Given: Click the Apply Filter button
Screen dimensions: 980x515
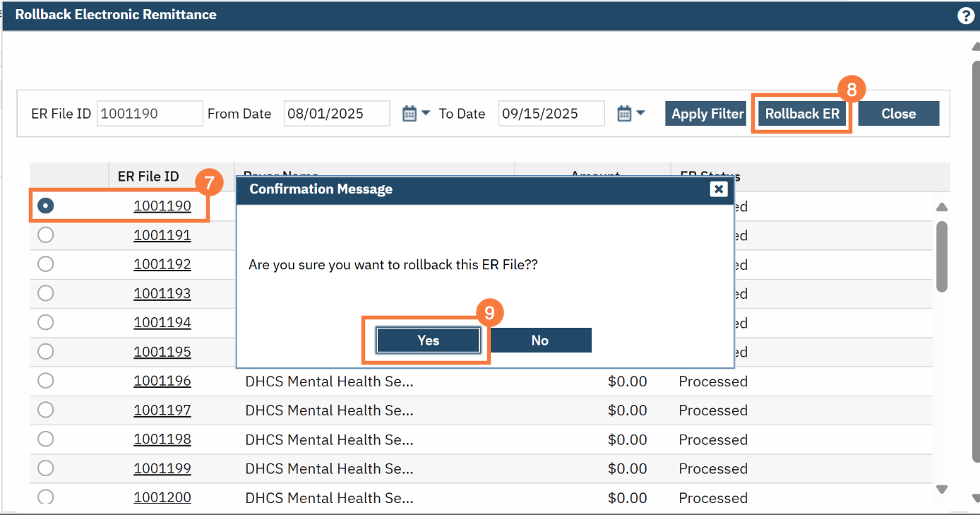Looking at the screenshot, I should coord(707,114).
